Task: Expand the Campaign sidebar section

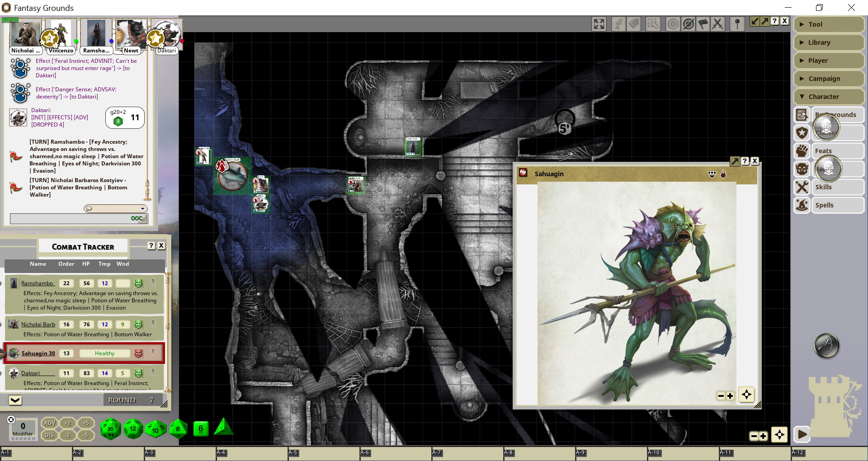Action: point(828,79)
